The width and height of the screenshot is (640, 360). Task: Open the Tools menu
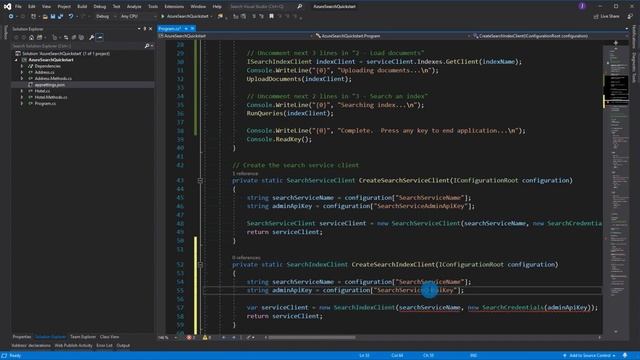[153, 7]
